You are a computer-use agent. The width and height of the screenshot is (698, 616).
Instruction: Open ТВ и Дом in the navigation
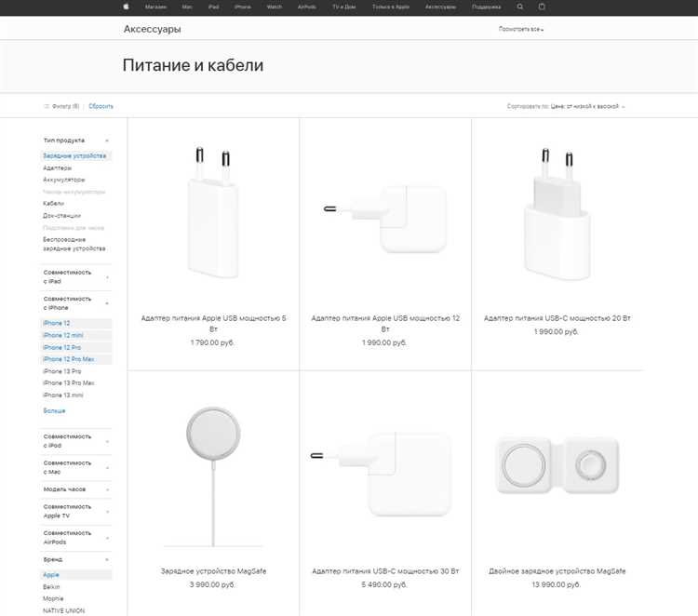[344, 7]
